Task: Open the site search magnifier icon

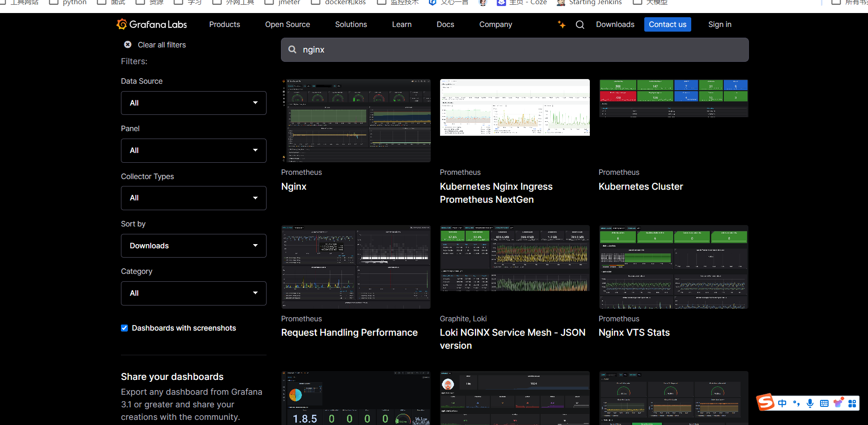Action: pos(580,25)
